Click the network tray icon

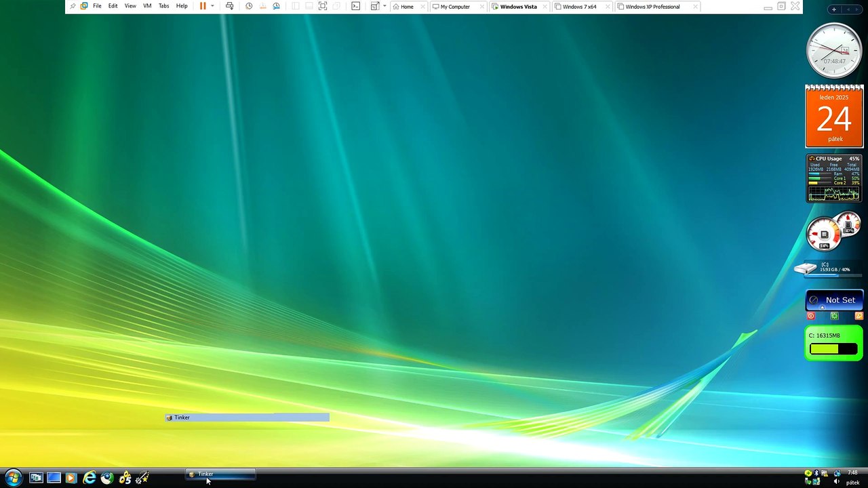[837, 473]
